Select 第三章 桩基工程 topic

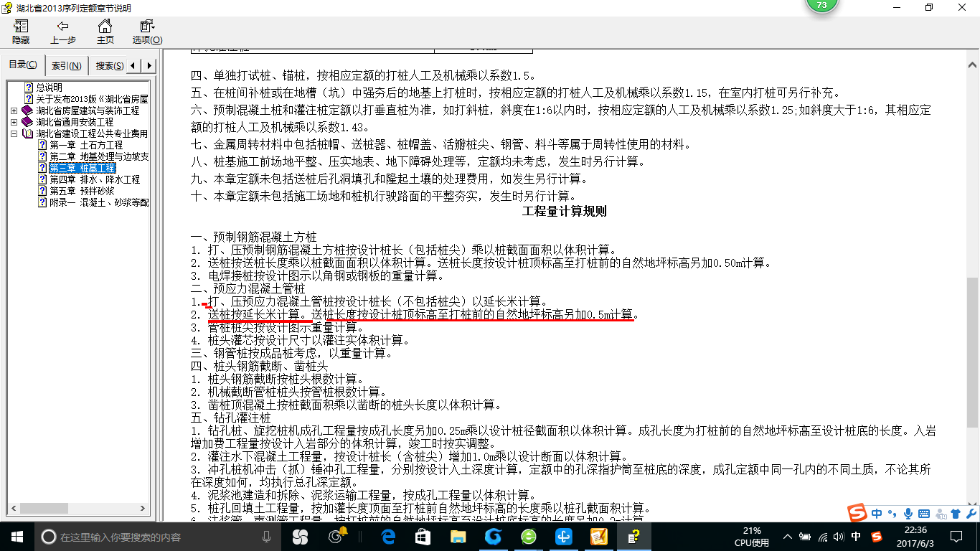(x=83, y=168)
